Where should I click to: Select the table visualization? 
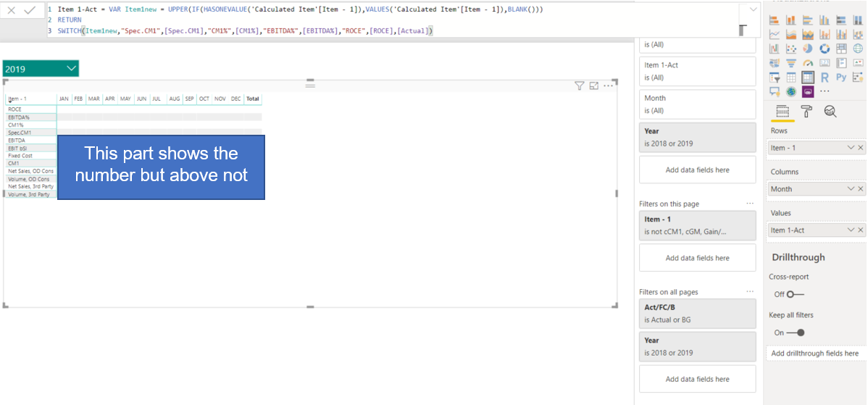[x=791, y=78]
